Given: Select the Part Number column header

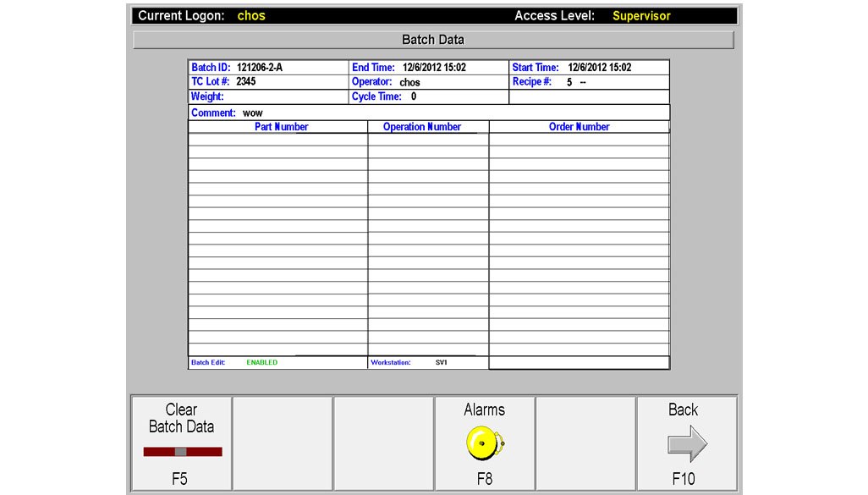Looking at the screenshot, I should pyautogui.click(x=281, y=127).
